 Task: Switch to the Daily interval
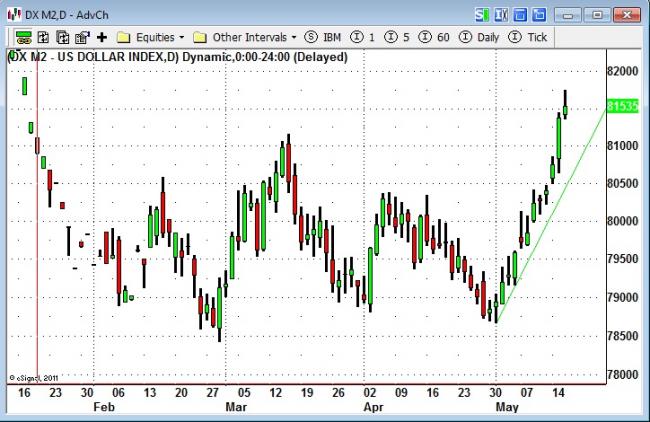pos(479,37)
